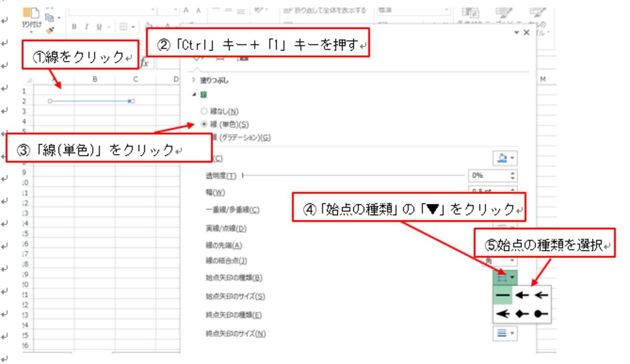Open the task pane options arrow

518,33
